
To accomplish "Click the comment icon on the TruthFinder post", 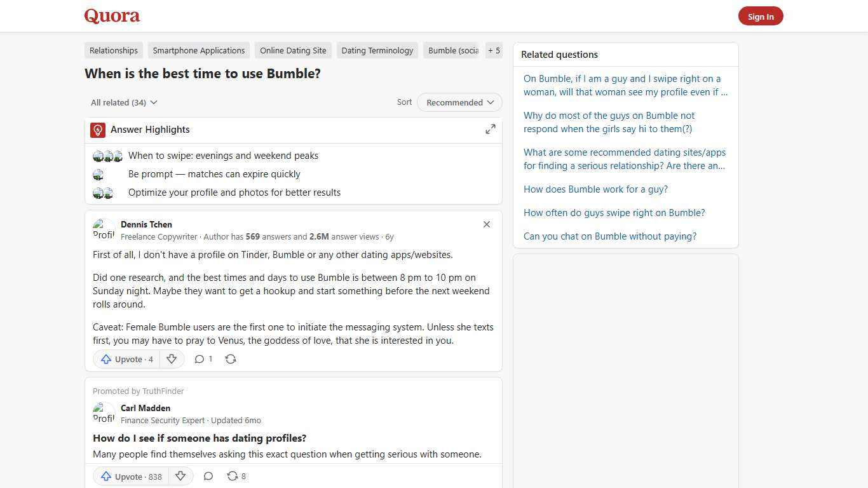I will tap(208, 476).
